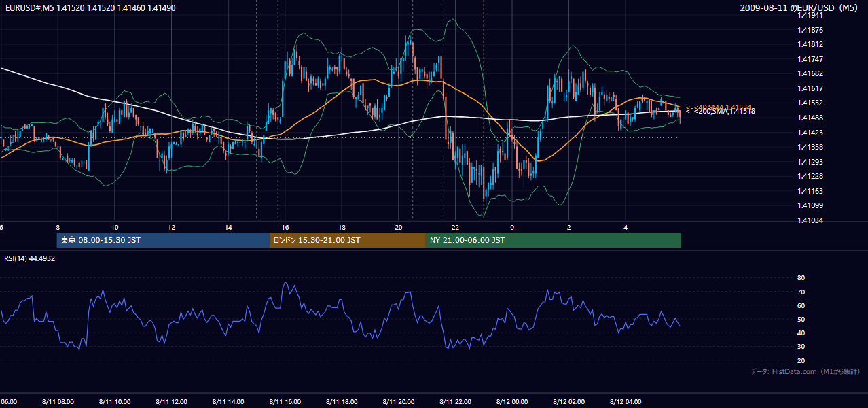The width and height of the screenshot is (868, 408).
Task: Click price axis label 1.41099
Action: [x=811, y=205]
